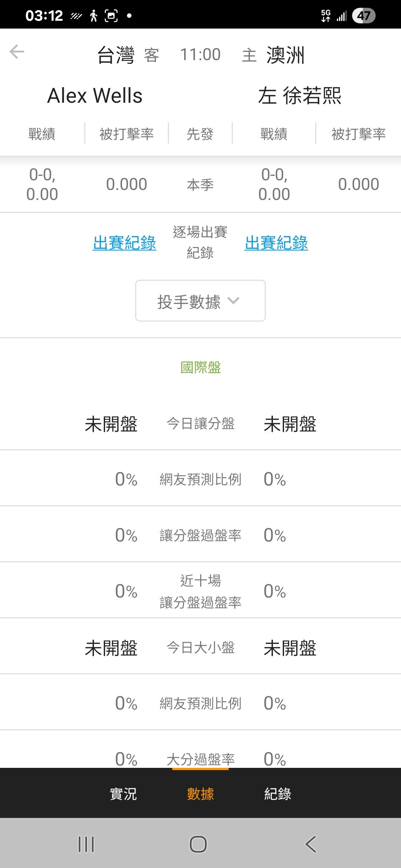Select the 數據 tab

coord(200,794)
